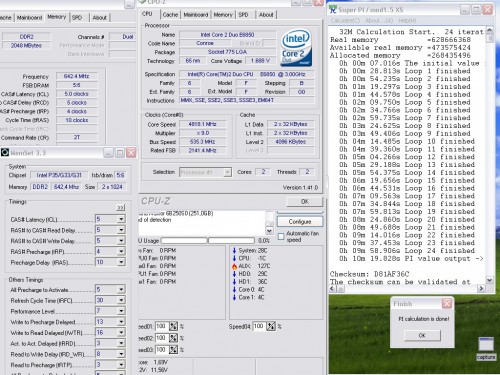Screen dimensions: 500x375
Task: Click OK in the CPU-Z window
Action: click(x=305, y=202)
